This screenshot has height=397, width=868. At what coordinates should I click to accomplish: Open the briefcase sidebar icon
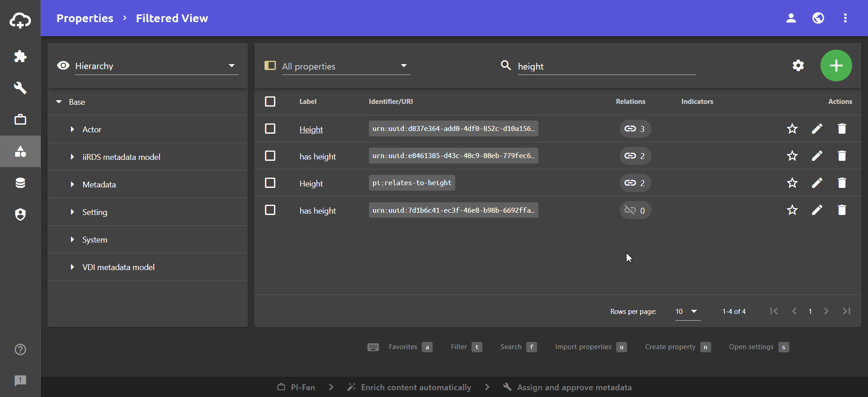(20, 120)
